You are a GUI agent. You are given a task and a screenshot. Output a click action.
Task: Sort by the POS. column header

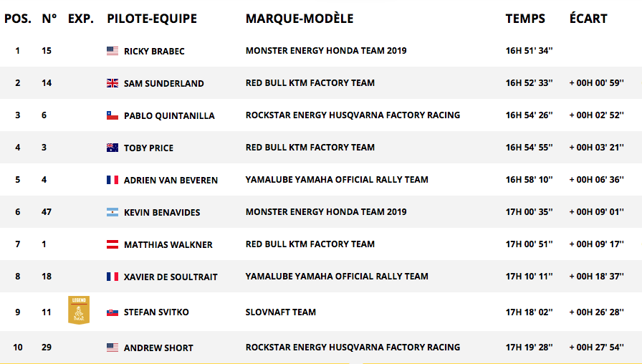[x=18, y=19]
